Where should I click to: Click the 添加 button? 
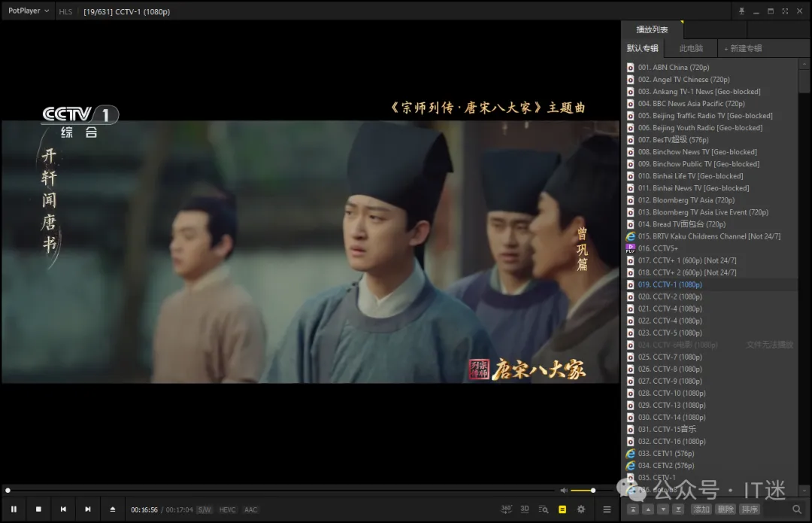coord(701,509)
